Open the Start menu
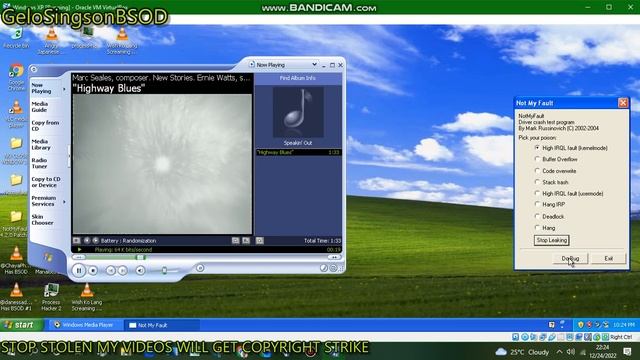This screenshot has width=640, height=360. [x=21, y=325]
